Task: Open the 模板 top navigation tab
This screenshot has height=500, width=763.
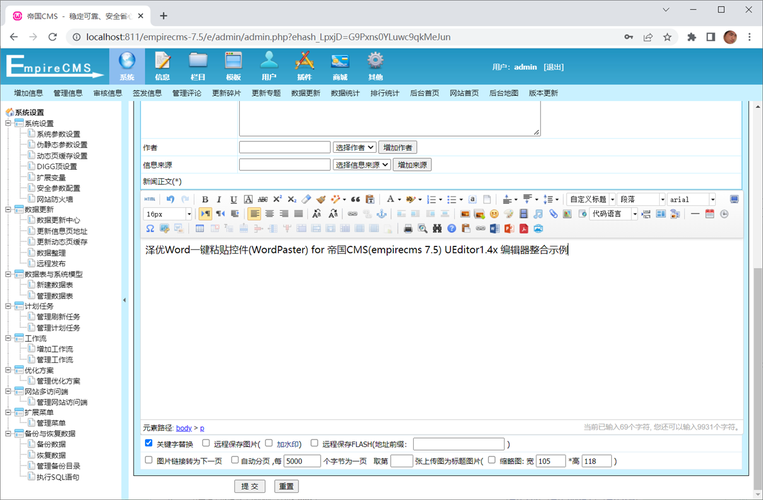Action: tap(234, 67)
